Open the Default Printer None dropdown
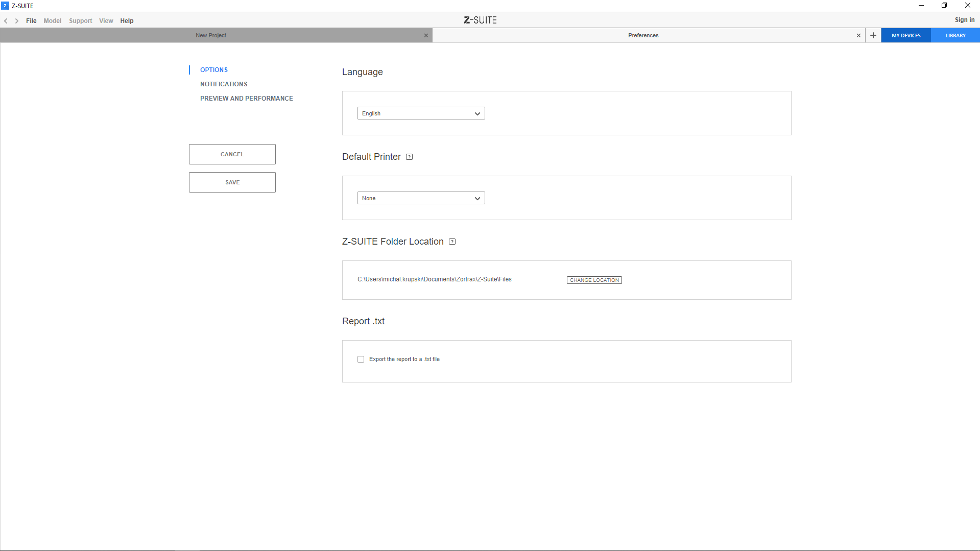The image size is (980, 551). [421, 198]
